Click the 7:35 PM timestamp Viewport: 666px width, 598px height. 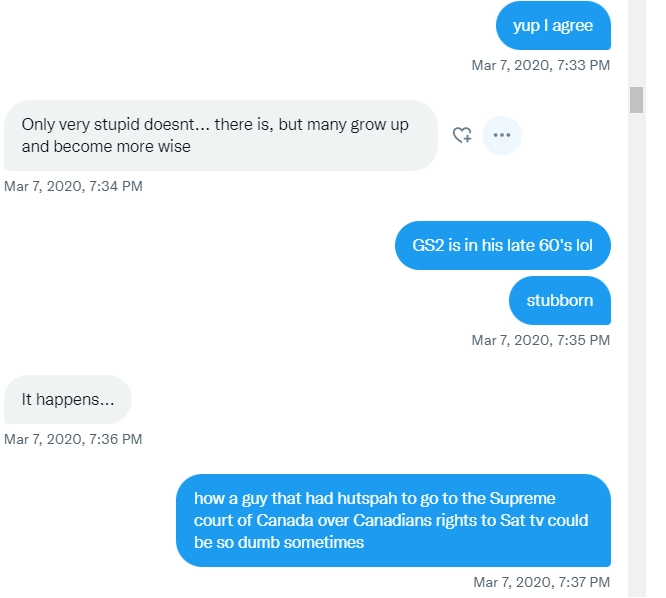tap(541, 340)
